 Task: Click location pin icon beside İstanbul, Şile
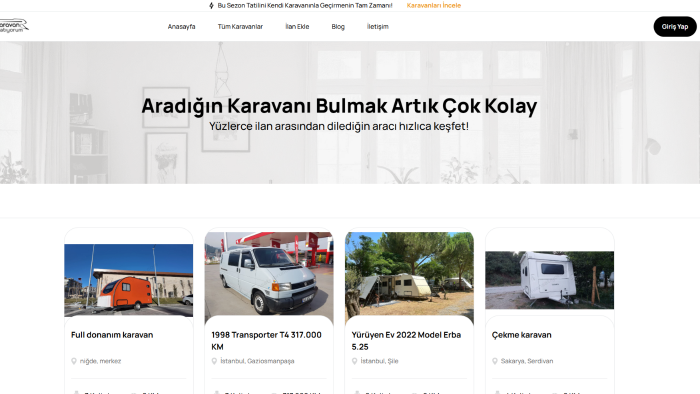354,361
